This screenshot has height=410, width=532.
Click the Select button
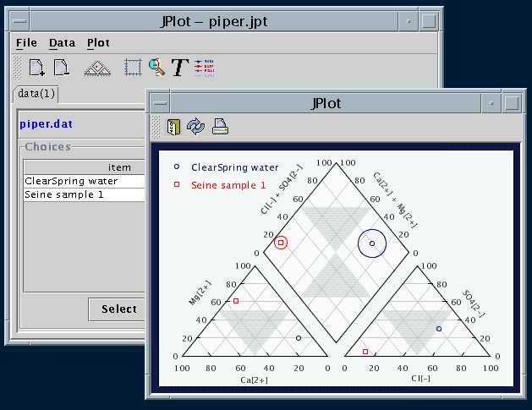click(x=117, y=309)
